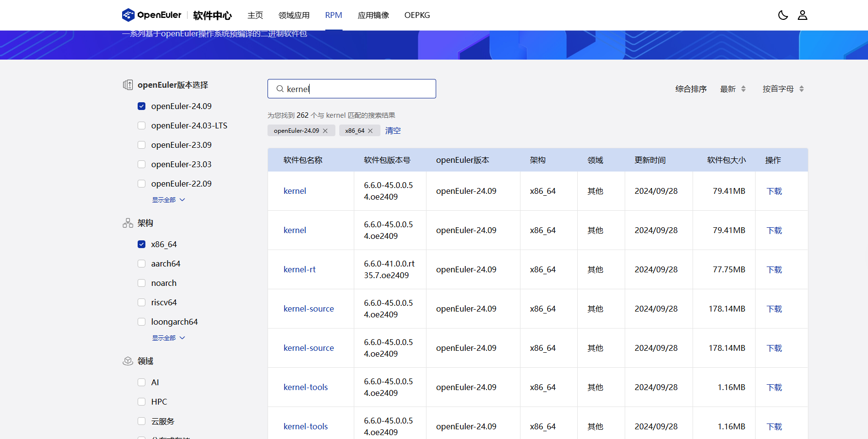Open the 应用镜像 navigation tab
Image resolution: width=868 pixels, height=439 pixels.
tap(373, 15)
